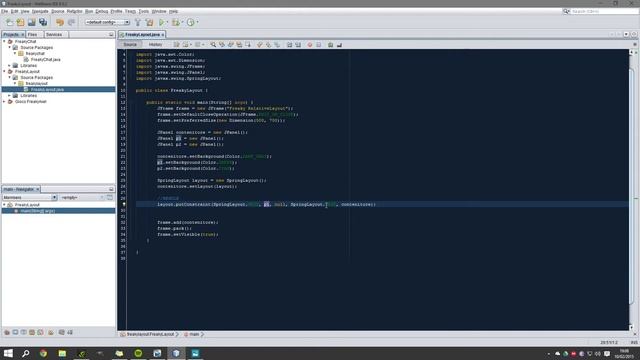
Task: Start macro recording with red button
Action: click(x=310, y=44)
